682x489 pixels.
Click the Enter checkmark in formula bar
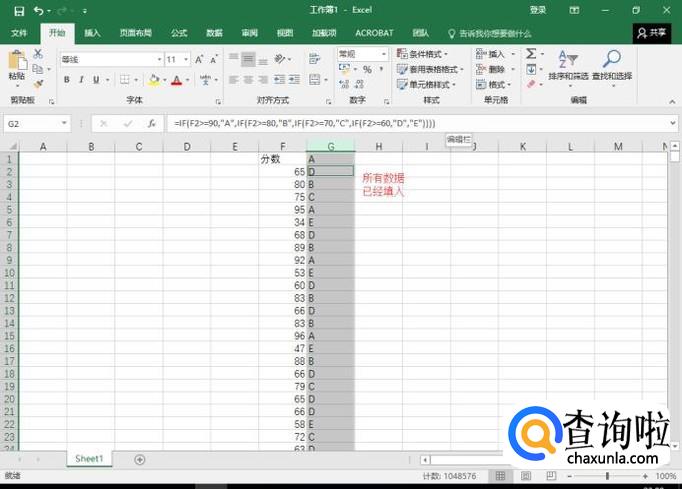coord(128,124)
